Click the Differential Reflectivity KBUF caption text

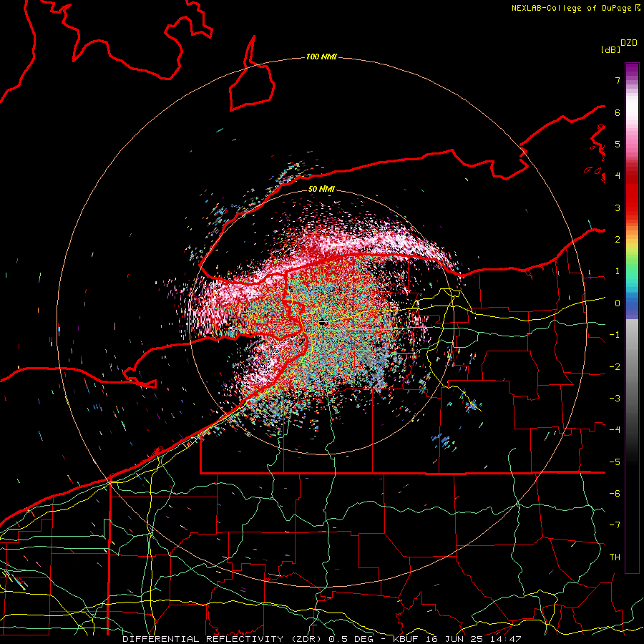tap(321, 639)
